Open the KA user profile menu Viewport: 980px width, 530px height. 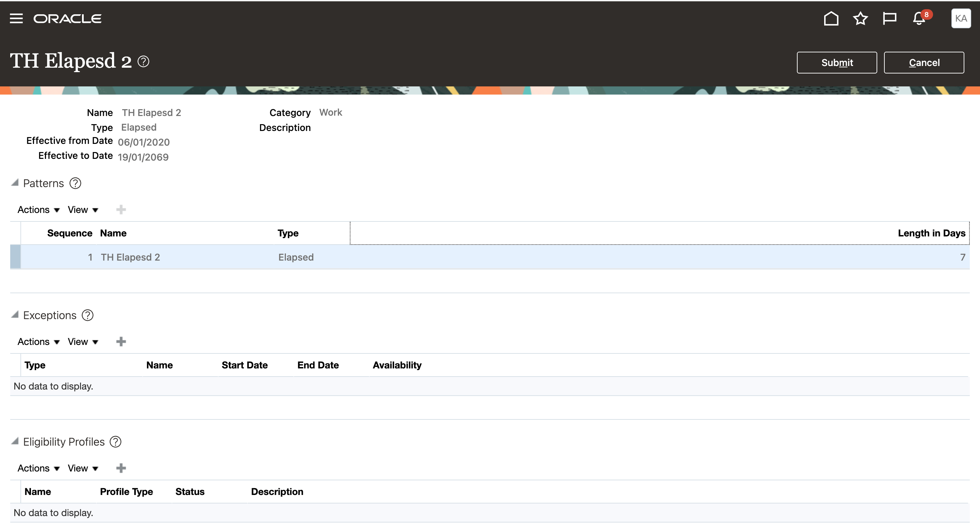(x=961, y=18)
